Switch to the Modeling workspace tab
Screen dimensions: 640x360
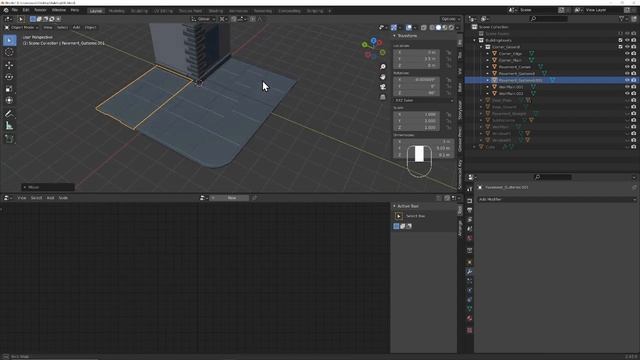(x=117, y=11)
